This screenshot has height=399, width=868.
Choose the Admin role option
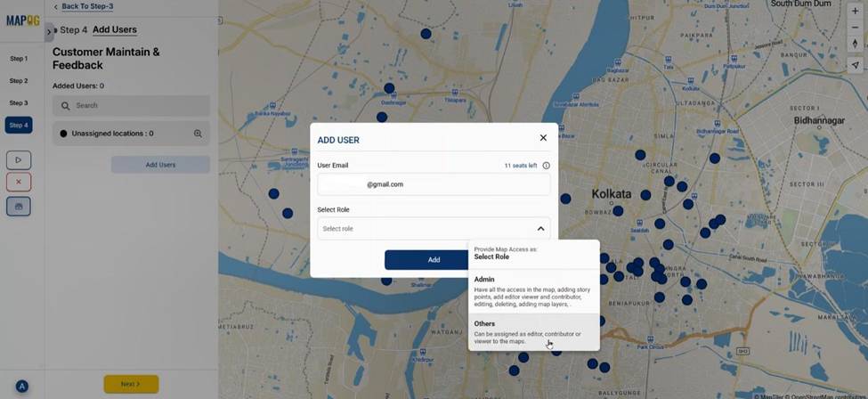coord(533,291)
